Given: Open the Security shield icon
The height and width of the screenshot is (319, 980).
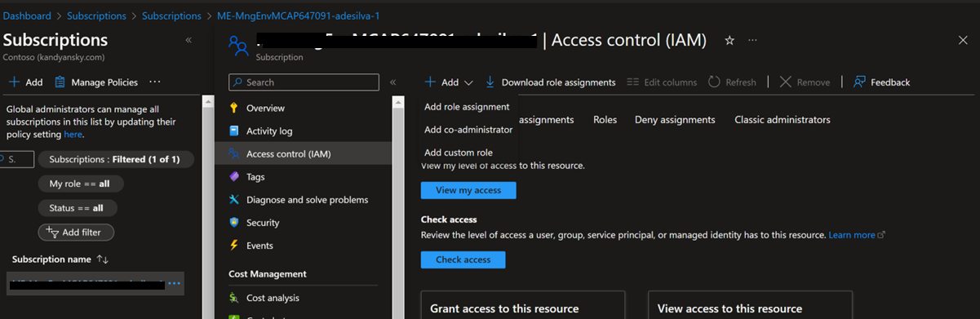Looking at the screenshot, I should (x=234, y=222).
